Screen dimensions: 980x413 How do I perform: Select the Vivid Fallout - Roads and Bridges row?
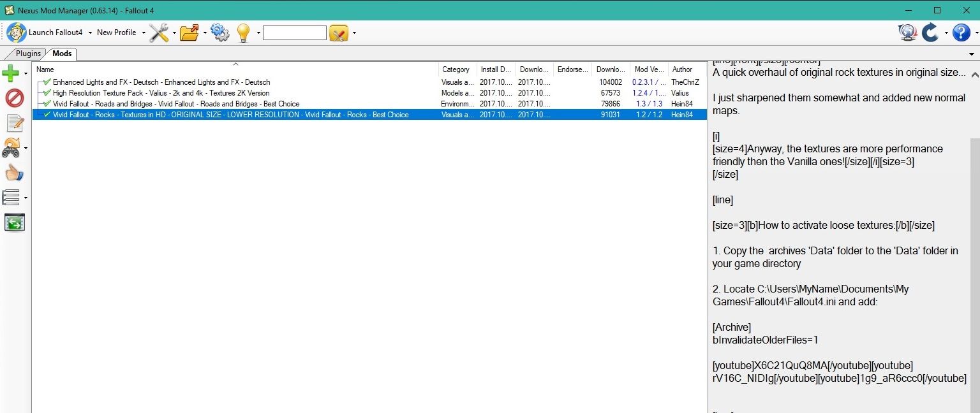(x=370, y=103)
